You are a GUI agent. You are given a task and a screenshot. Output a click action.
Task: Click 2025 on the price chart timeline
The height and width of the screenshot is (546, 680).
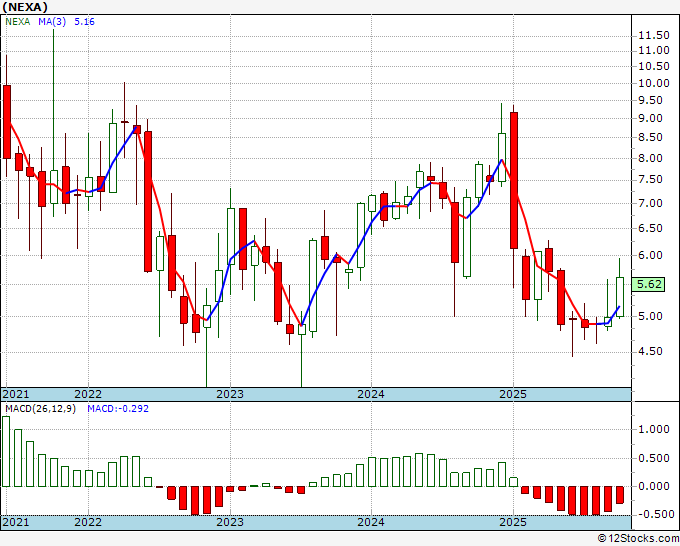513,394
